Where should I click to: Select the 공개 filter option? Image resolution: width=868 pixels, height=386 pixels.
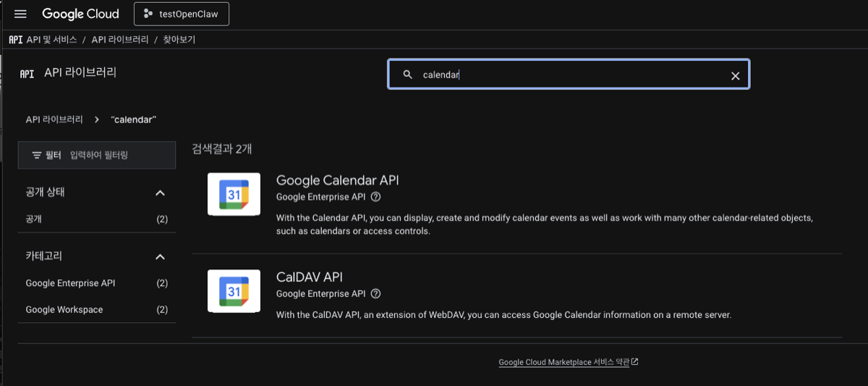click(x=96, y=219)
